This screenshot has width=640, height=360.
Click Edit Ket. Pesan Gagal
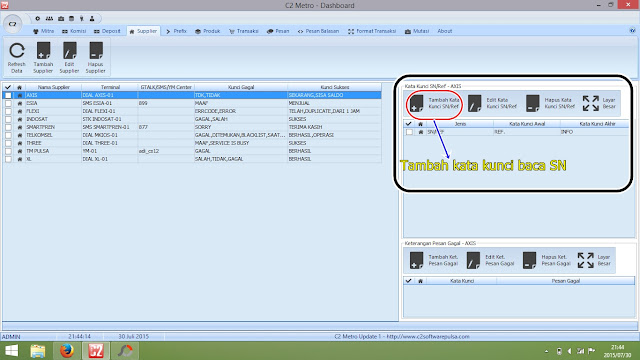491,260
